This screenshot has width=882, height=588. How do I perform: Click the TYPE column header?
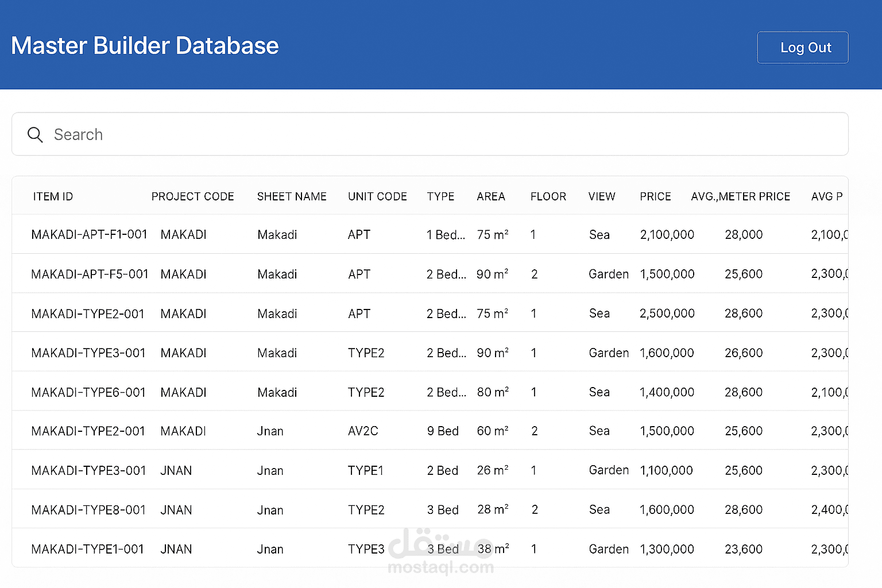pos(440,196)
